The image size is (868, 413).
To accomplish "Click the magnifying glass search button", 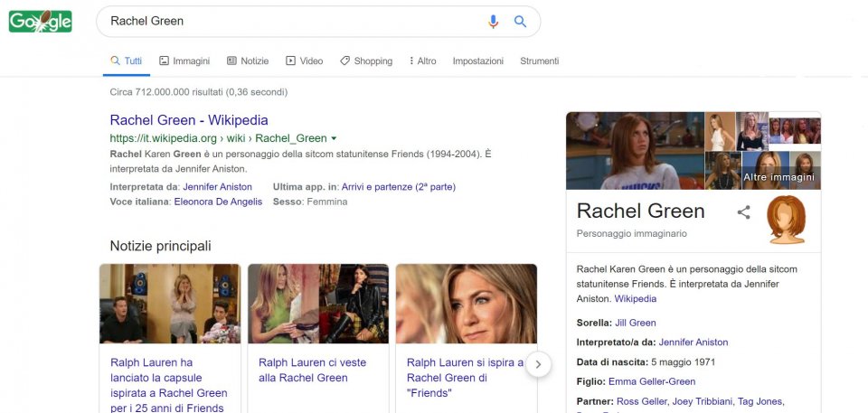I will [x=520, y=22].
